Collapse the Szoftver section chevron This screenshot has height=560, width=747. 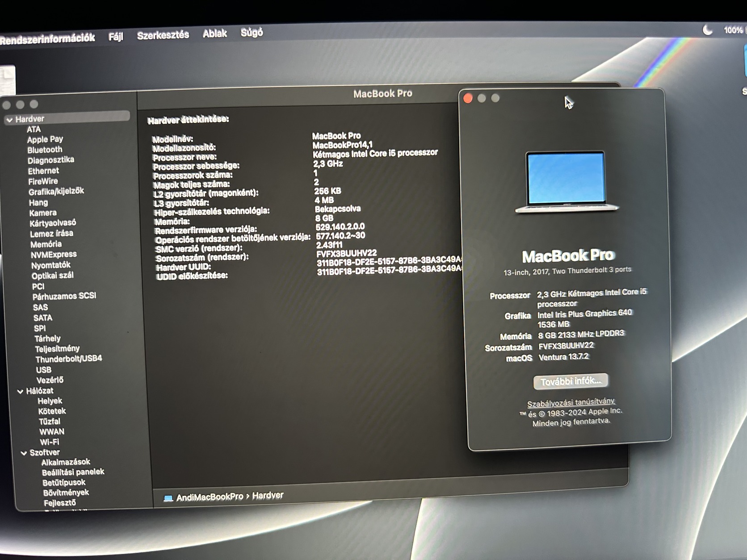click(x=24, y=453)
